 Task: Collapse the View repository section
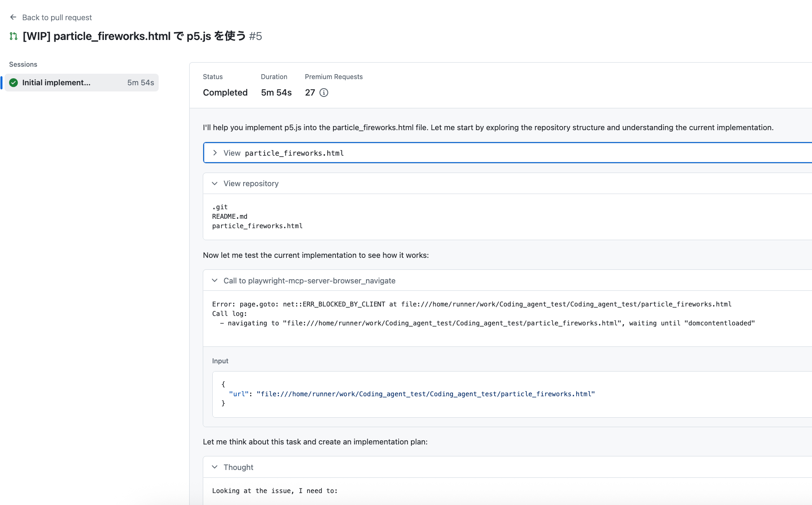click(x=215, y=184)
